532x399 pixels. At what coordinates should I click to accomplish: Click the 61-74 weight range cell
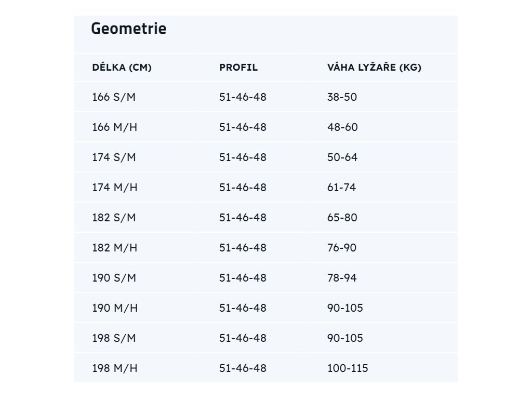coord(341,188)
